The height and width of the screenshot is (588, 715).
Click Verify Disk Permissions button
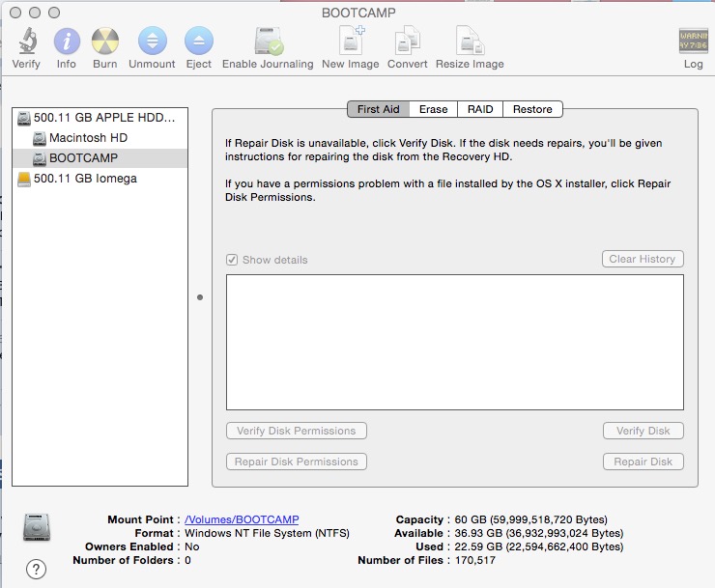[297, 431]
